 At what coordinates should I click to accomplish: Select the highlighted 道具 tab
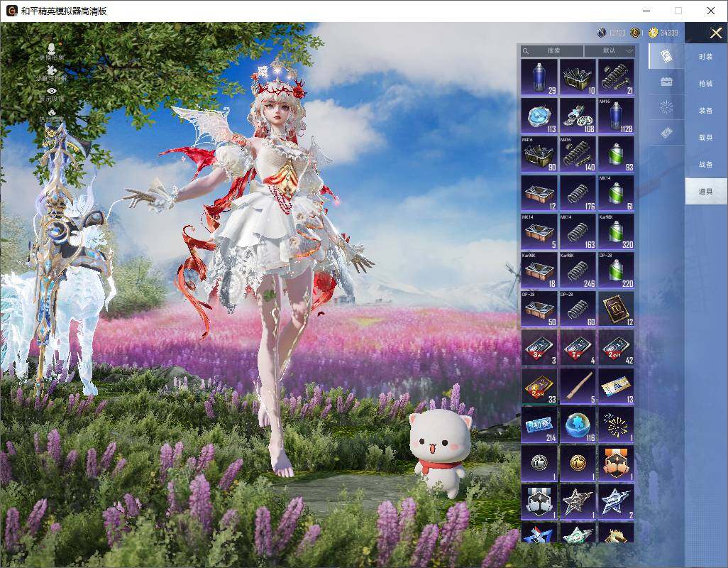(706, 192)
